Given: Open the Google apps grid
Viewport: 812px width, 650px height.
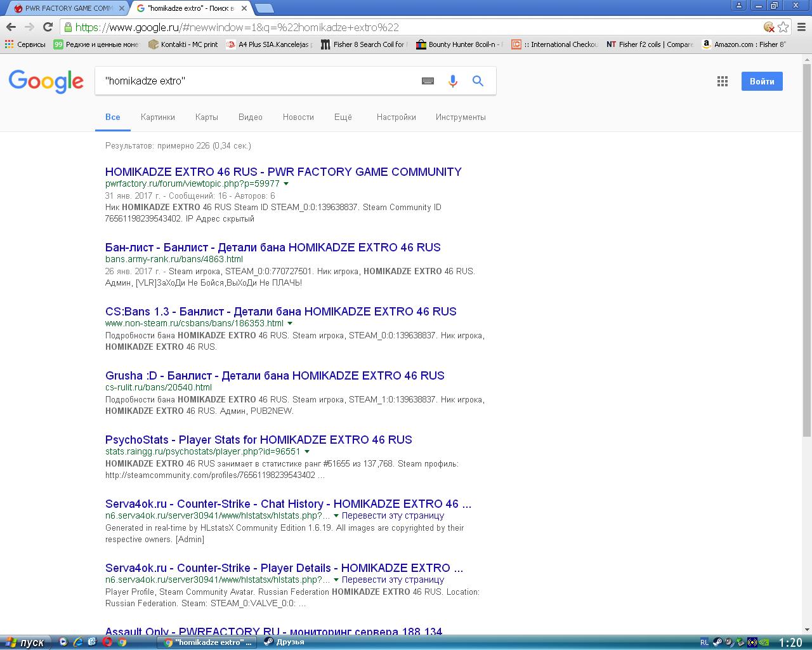Looking at the screenshot, I should pos(722,81).
